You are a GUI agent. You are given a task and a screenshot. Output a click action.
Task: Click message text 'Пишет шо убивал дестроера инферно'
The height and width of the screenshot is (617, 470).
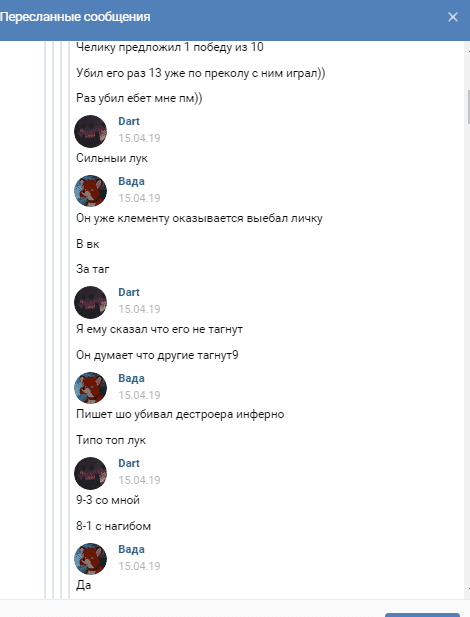pos(180,414)
